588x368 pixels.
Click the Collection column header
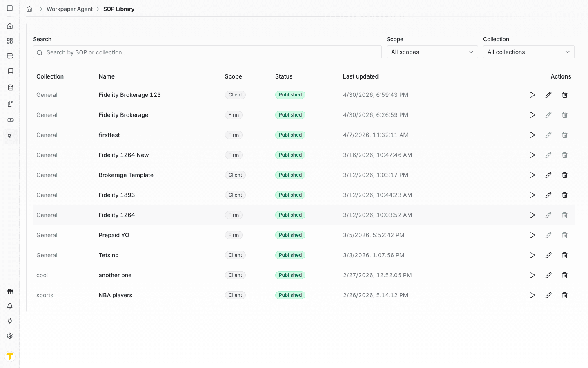(50, 76)
